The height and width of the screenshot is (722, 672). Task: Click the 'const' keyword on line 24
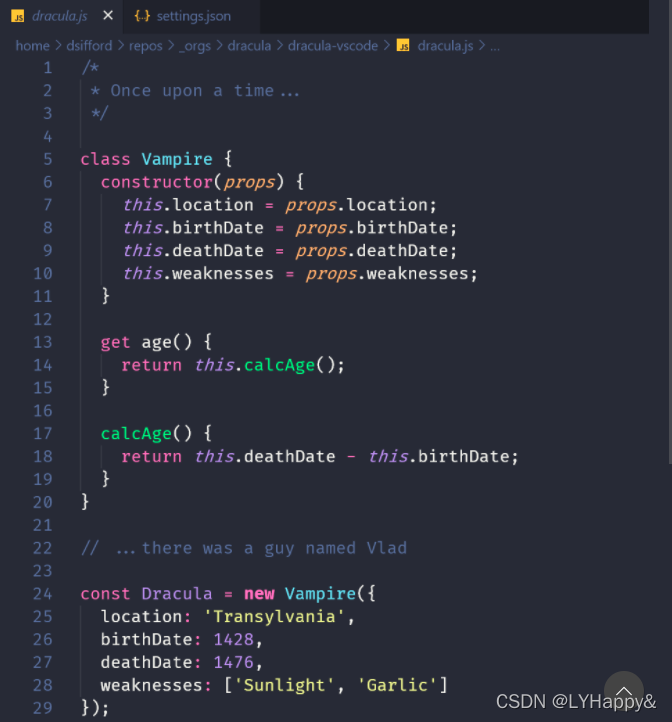(x=105, y=594)
